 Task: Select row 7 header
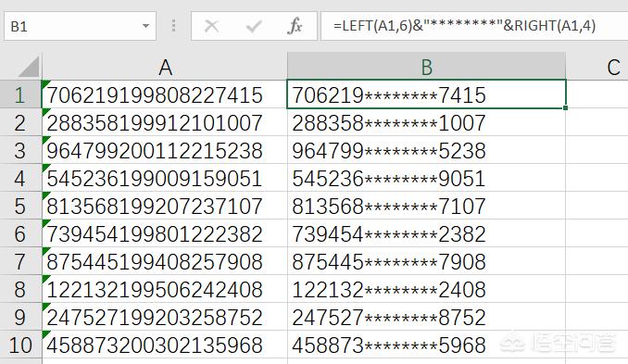[x=20, y=261]
